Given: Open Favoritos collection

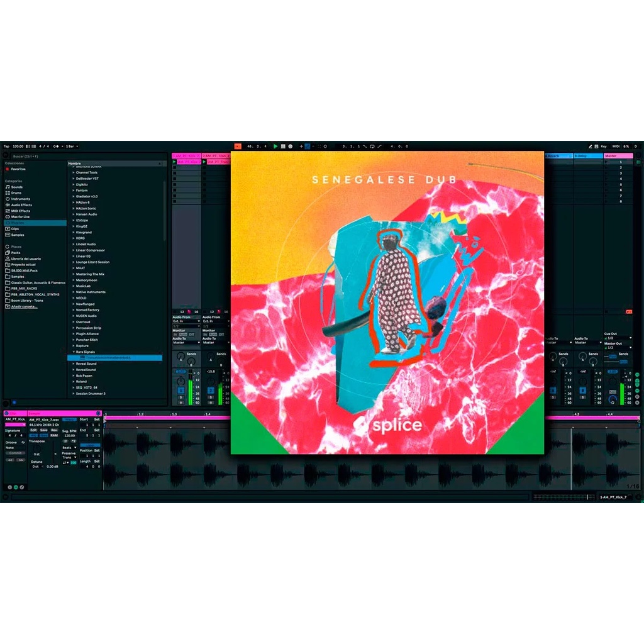Looking at the screenshot, I should click(x=18, y=169).
